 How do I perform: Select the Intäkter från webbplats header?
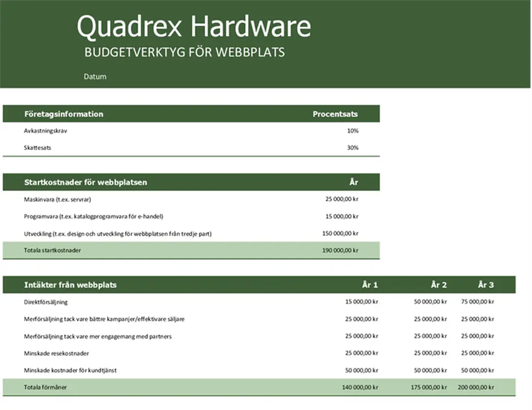[70, 285]
